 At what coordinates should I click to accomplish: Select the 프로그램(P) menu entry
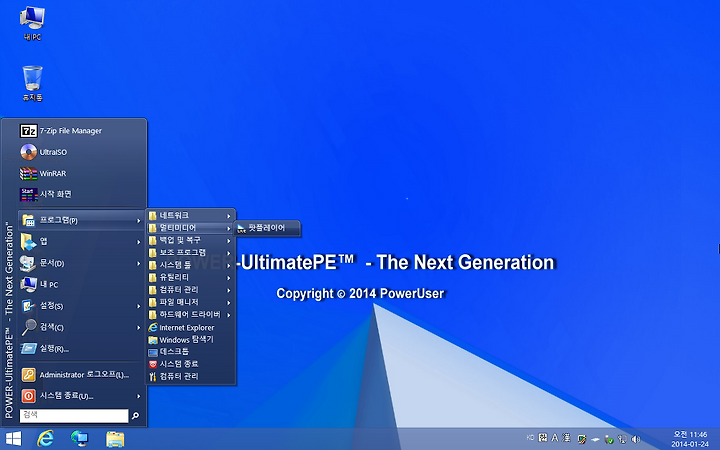click(82, 220)
